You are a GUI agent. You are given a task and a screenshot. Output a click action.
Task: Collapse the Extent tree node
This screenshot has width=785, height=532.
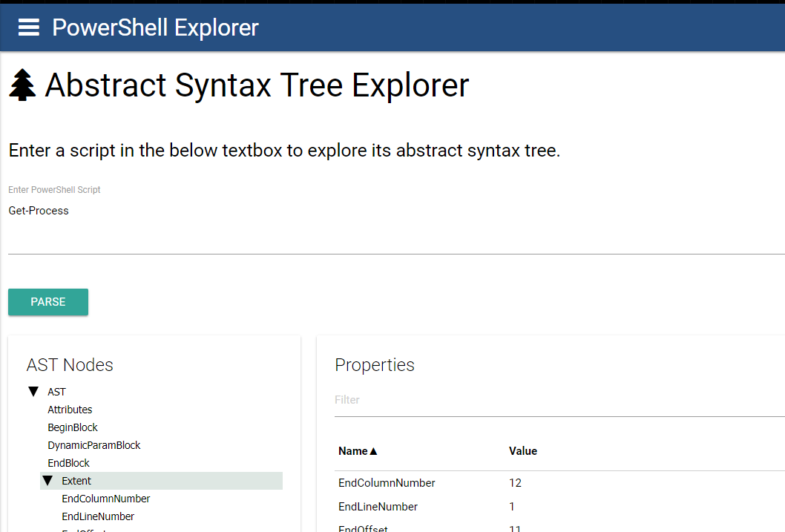tap(47, 481)
